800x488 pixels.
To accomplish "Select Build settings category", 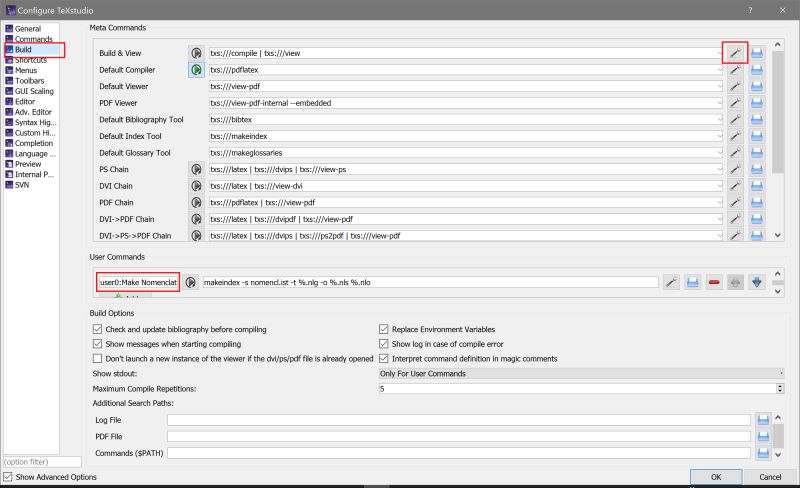I will pyautogui.click(x=23, y=50).
